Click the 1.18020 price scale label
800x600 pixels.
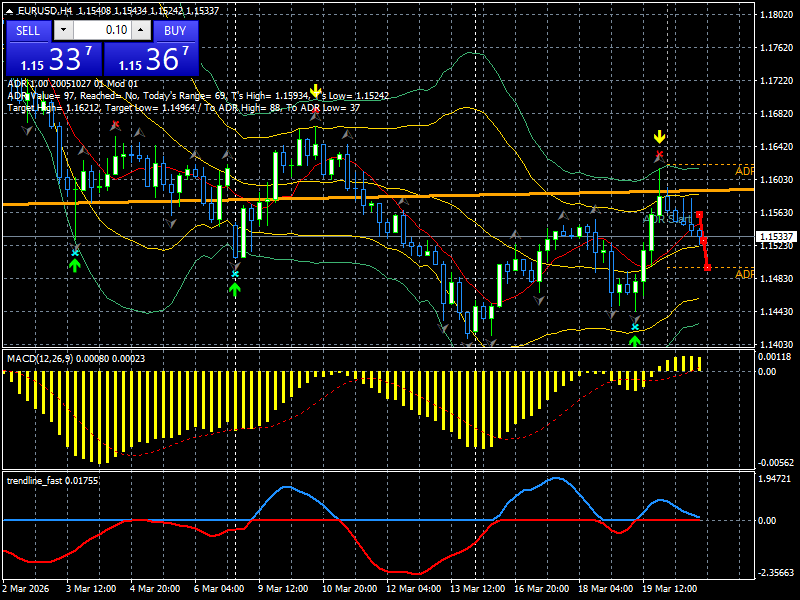(x=777, y=14)
